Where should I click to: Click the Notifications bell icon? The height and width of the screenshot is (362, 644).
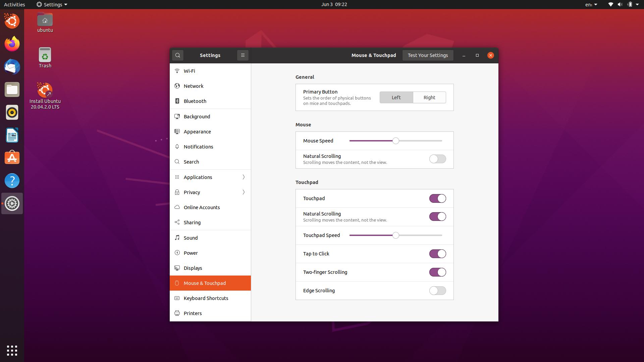coord(177,147)
